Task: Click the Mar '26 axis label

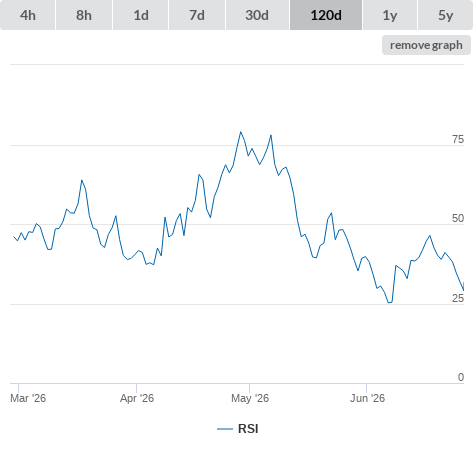Action: coord(28,398)
